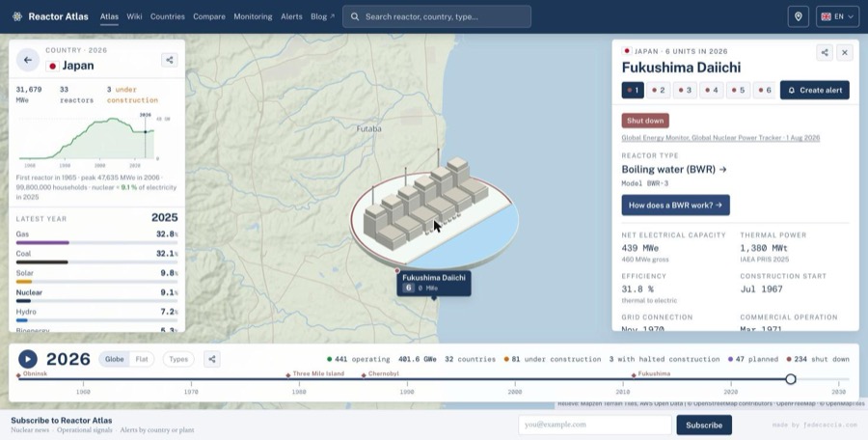Open the Monitoring nav item
The image size is (868, 440).
[x=253, y=16]
